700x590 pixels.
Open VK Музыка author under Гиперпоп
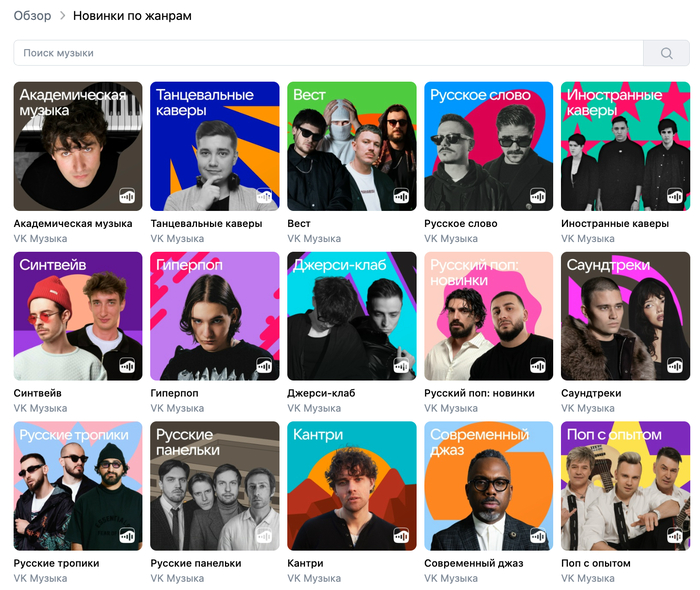click(176, 408)
